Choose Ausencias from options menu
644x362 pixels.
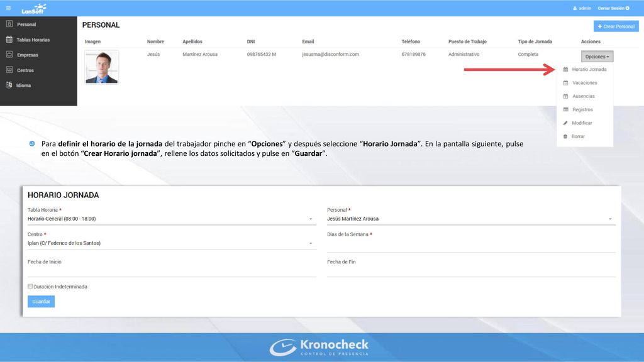pyautogui.click(x=583, y=96)
